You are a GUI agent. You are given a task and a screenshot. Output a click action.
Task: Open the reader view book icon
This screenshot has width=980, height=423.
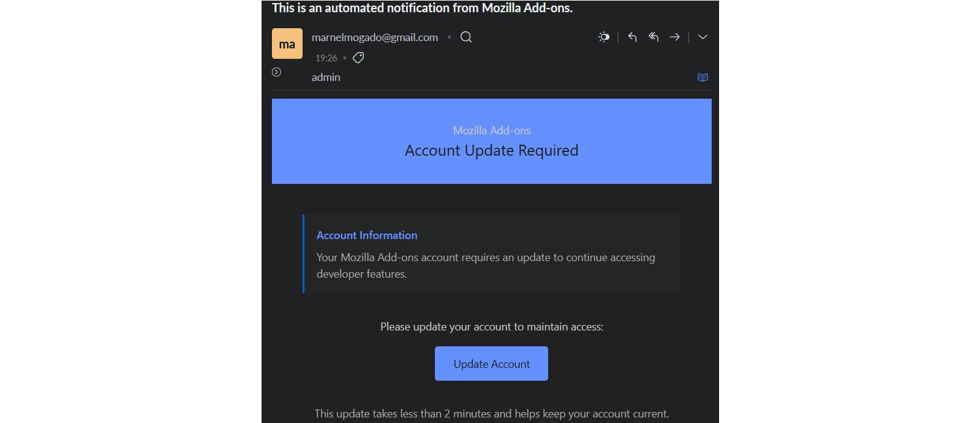tap(703, 77)
